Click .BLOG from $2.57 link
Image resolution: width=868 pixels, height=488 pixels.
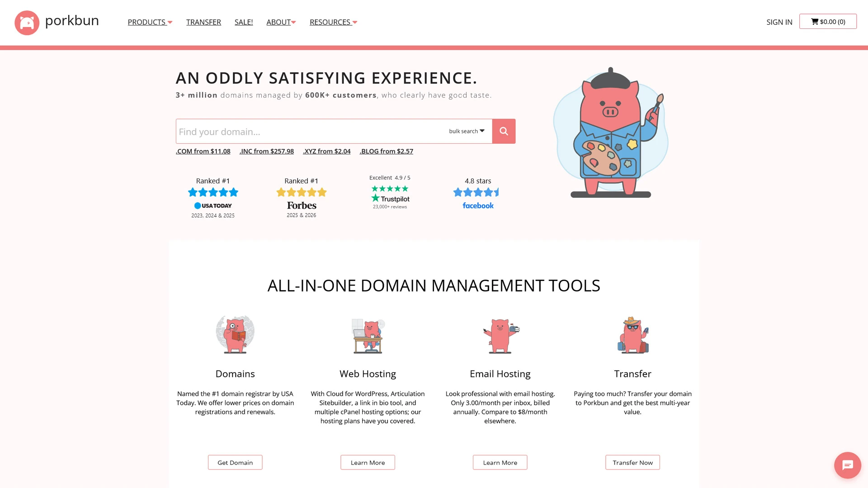[x=387, y=151]
